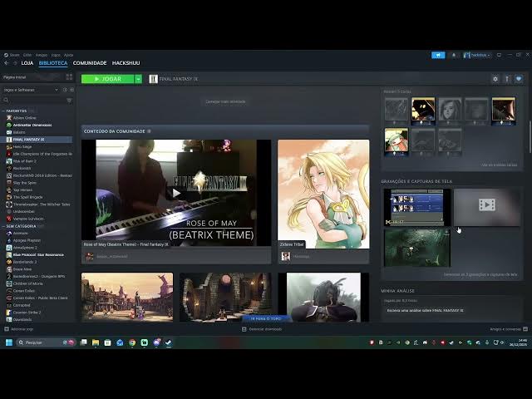Open the game settings gear icon
The width and height of the screenshot is (532, 399).
point(495,79)
